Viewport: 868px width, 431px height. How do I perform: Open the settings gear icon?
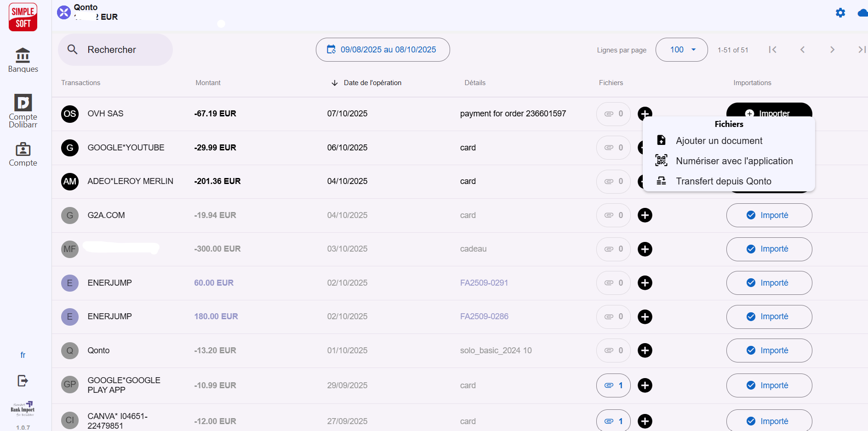840,13
